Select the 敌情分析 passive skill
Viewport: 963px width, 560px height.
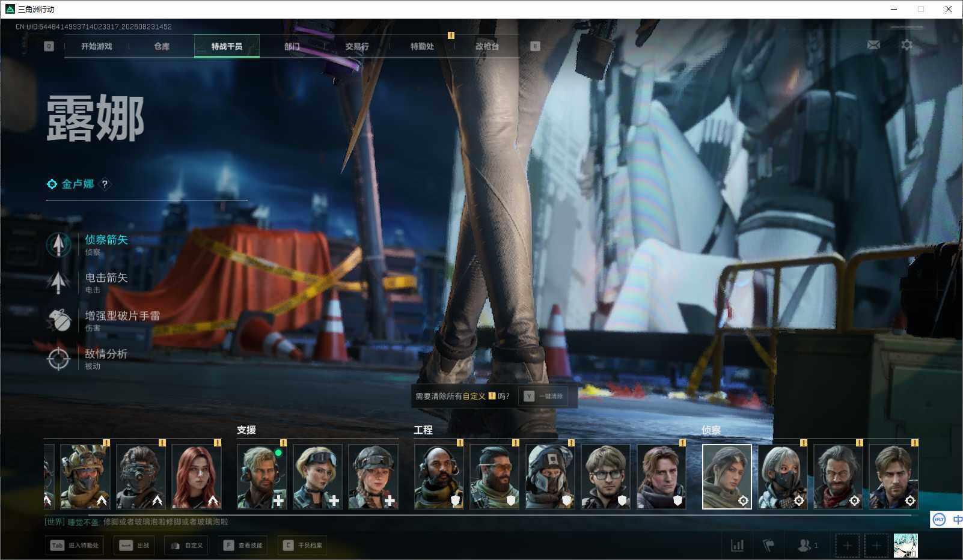click(88, 359)
